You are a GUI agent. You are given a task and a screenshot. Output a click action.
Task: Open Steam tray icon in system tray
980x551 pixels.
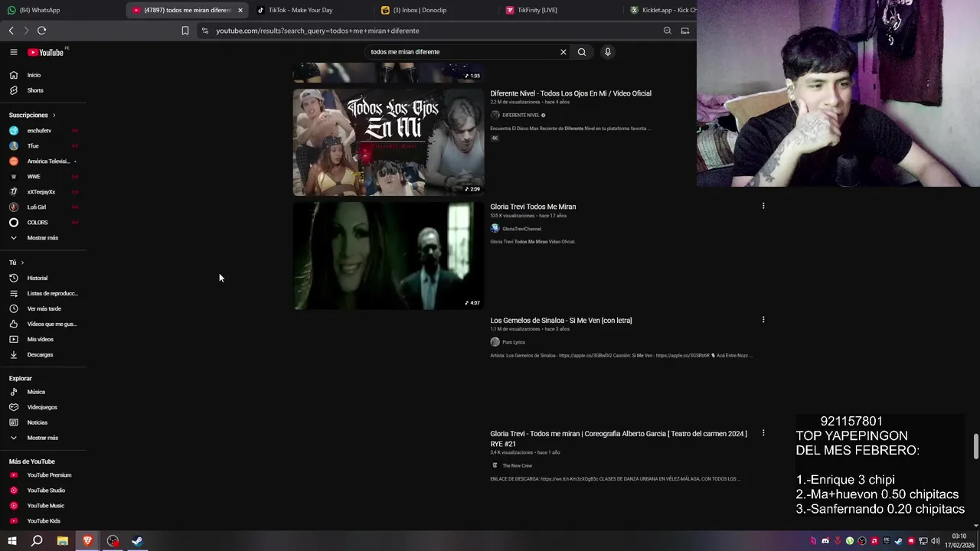[899, 541]
